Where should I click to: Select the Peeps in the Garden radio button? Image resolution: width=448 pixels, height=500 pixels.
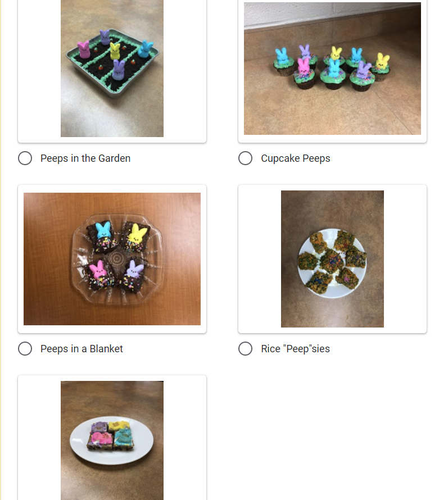coord(25,158)
